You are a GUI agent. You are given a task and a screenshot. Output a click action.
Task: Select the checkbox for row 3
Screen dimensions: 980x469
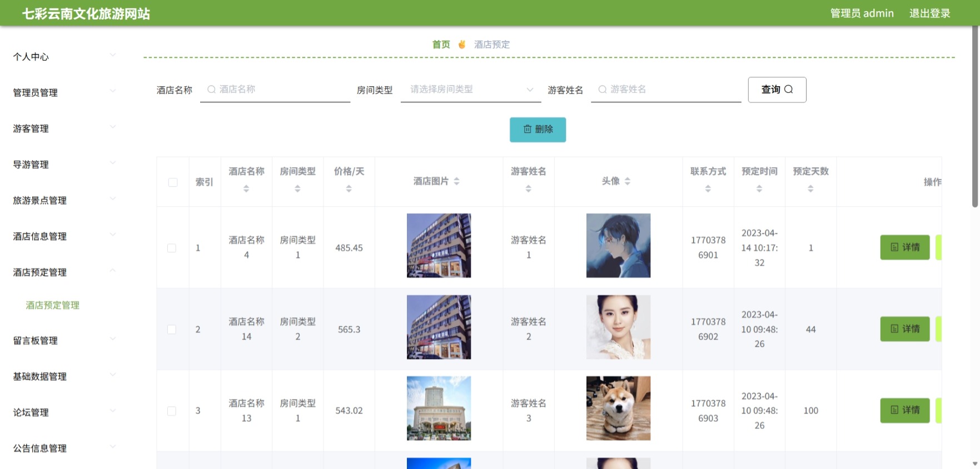click(x=172, y=411)
